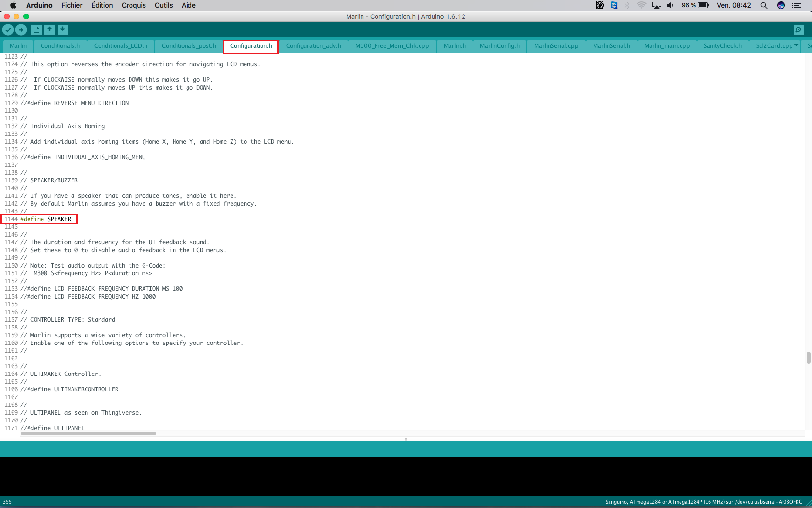Click the line number 355 in status bar

[x=7, y=502]
